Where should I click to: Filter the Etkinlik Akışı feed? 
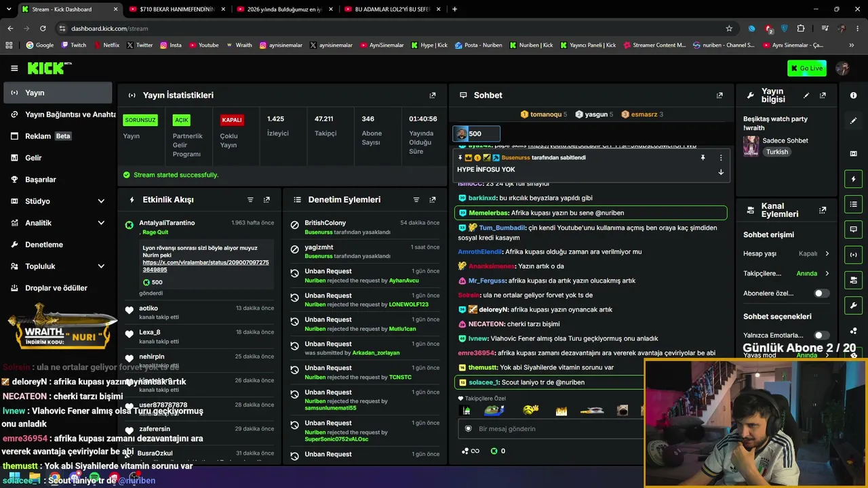click(x=250, y=200)
